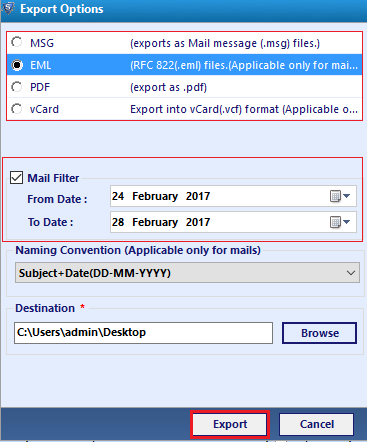Click the Browse button
367x442 pixels.
click(x=319, y=333)
